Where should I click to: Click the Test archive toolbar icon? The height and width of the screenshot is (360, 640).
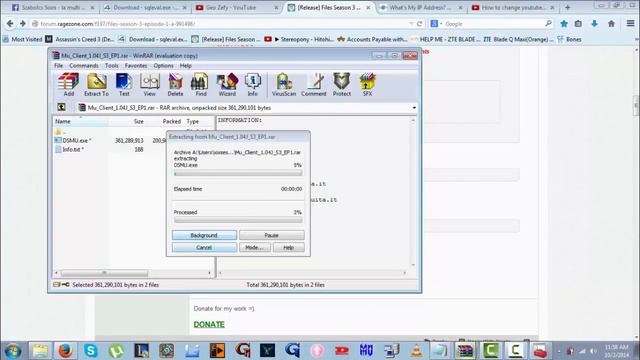click(x=124, y=84)
